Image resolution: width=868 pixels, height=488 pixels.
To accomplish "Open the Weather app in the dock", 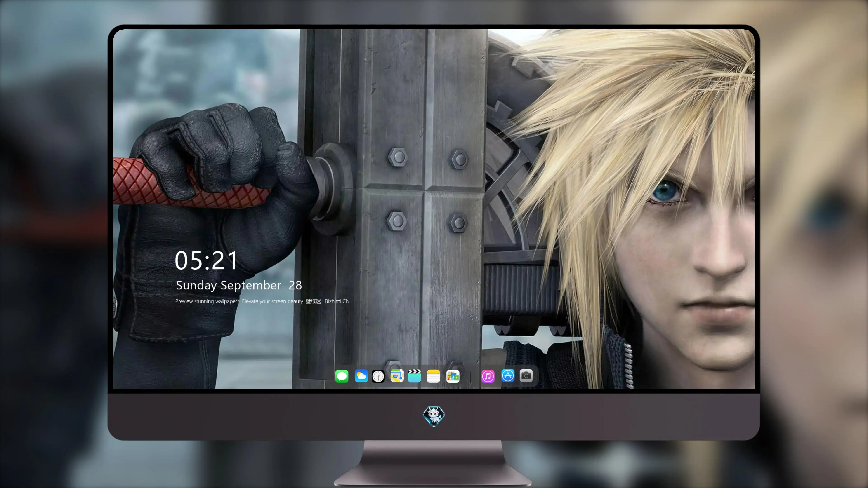I will click(361, 376).
